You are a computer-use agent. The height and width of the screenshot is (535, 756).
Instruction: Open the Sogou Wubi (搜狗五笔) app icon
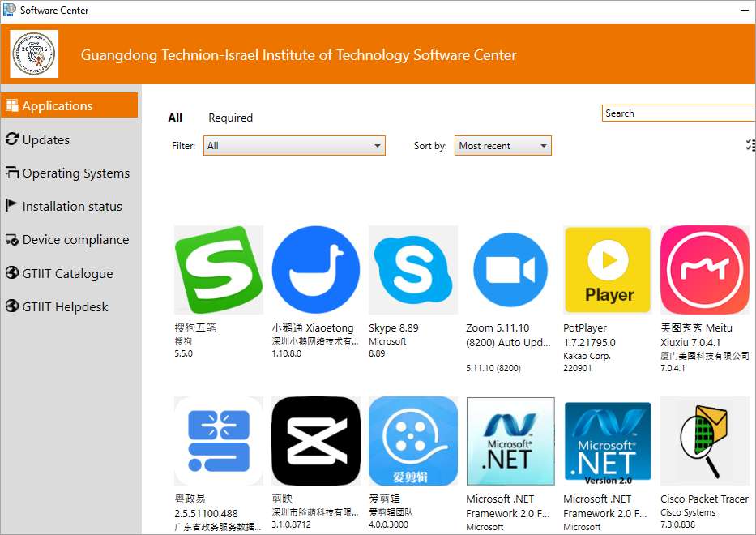pos(219,270)
